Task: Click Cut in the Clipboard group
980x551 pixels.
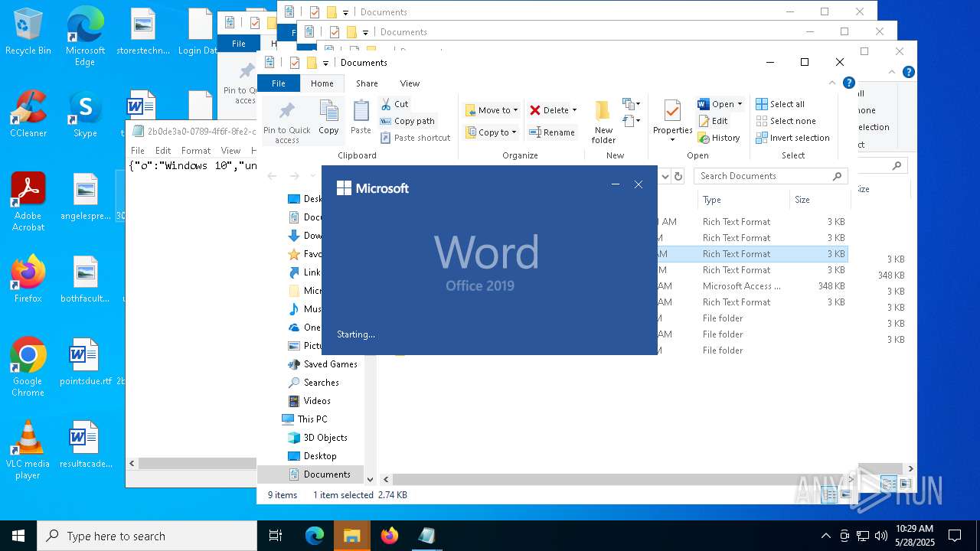Action: (395, 104)
